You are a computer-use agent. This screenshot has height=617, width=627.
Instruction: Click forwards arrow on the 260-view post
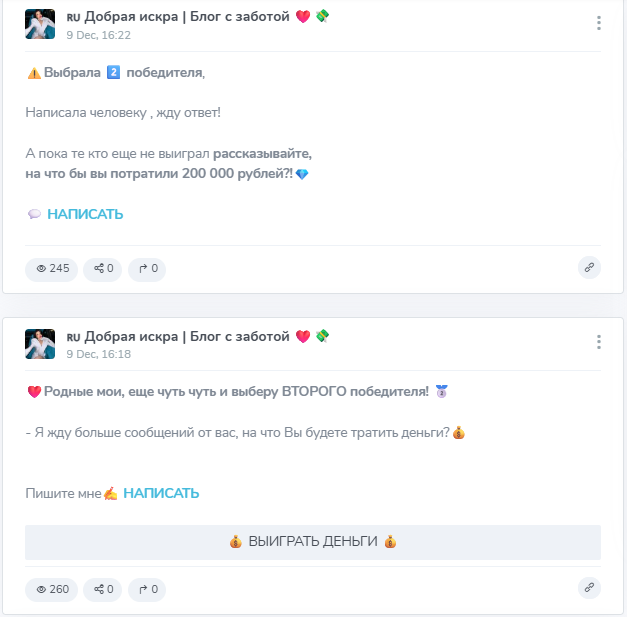tap(147, 589)
